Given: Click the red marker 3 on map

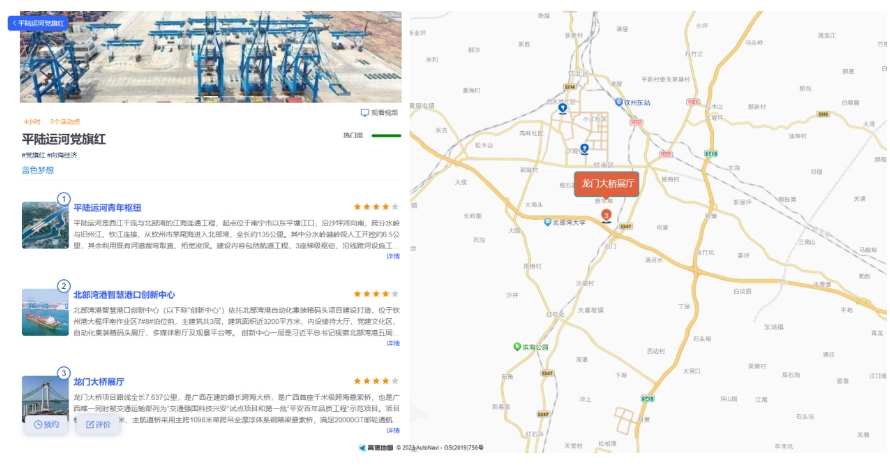Looking at the screenshot, I should [606, 216].
